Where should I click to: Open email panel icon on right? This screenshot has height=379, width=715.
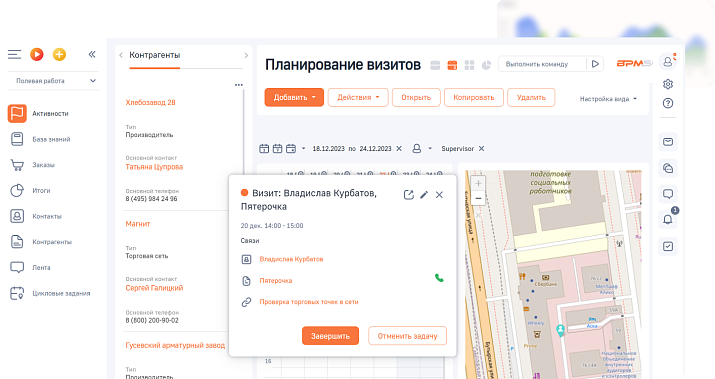[668, 142]
